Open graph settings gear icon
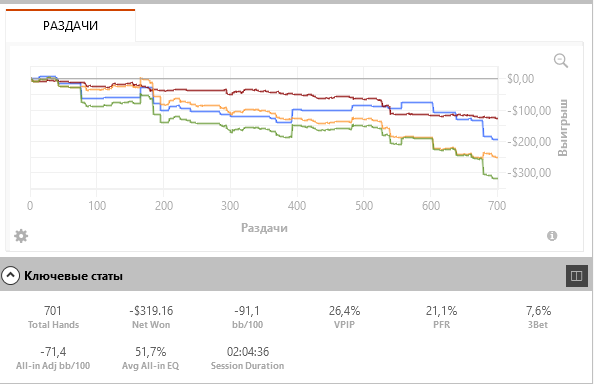This screenshot has height=384, width=594. point(21,236)
